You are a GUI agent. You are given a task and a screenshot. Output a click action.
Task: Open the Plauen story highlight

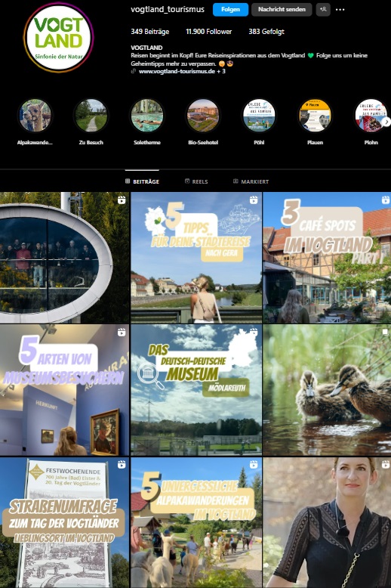[315, 116]
